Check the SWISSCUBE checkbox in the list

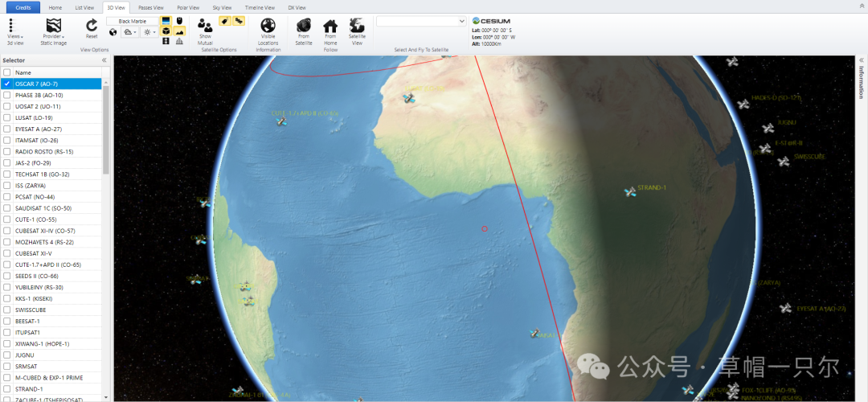[6, 310]
